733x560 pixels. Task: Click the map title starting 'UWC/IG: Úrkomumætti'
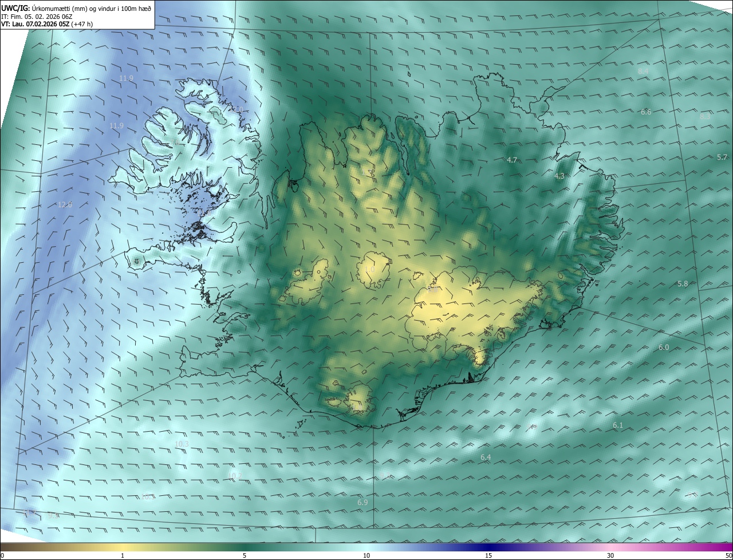click(x=76, y=8)
